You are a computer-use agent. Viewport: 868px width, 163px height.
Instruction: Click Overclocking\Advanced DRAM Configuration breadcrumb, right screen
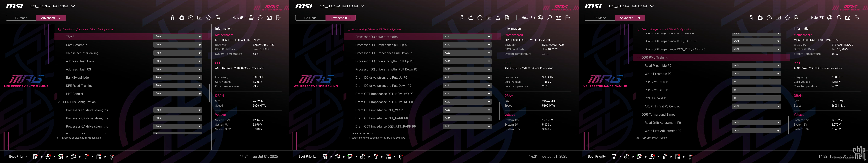[x=667, y=30]
